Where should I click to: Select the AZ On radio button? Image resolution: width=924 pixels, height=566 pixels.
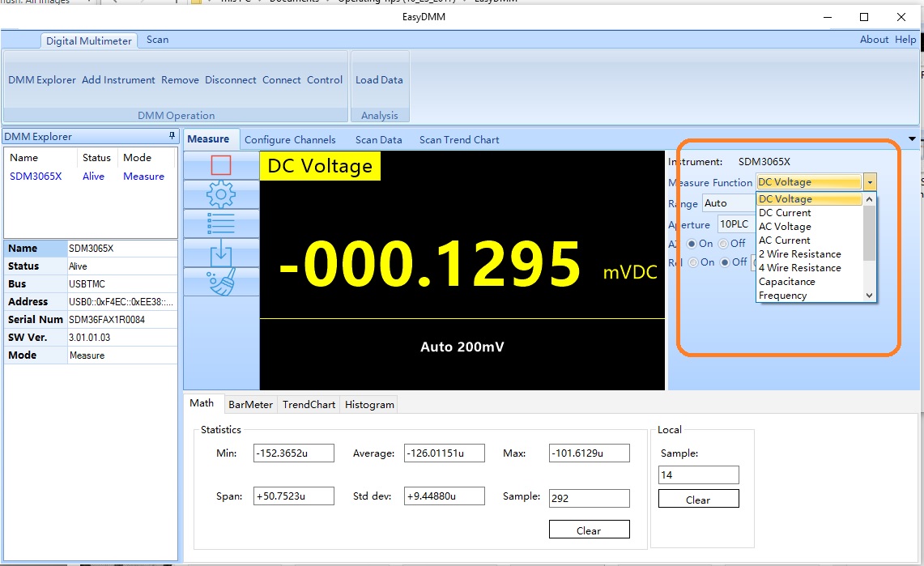[x=692, y=244]
